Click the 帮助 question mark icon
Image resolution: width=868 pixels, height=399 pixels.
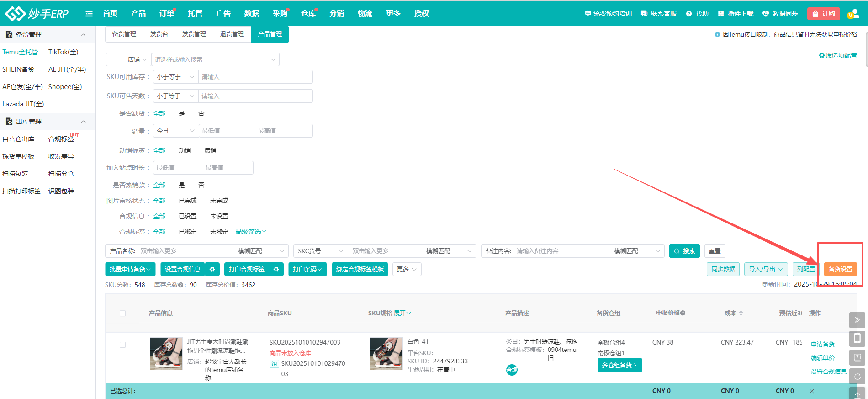point(689,14)
